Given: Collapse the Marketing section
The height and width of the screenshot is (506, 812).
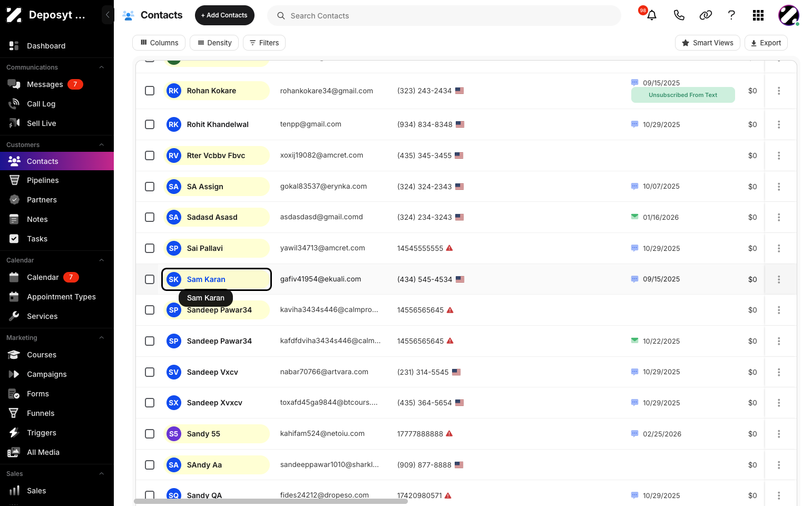Looking at the screenshot, I should (x=102, y=337).
